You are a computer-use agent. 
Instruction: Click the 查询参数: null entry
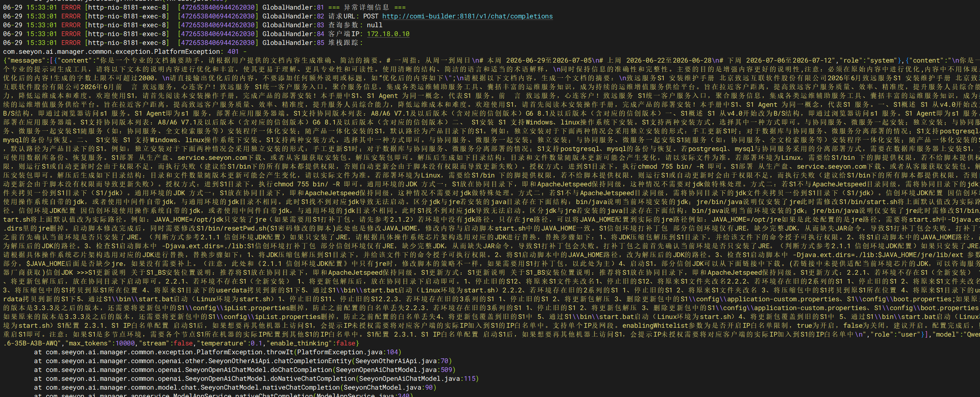(x=355, y=25)
